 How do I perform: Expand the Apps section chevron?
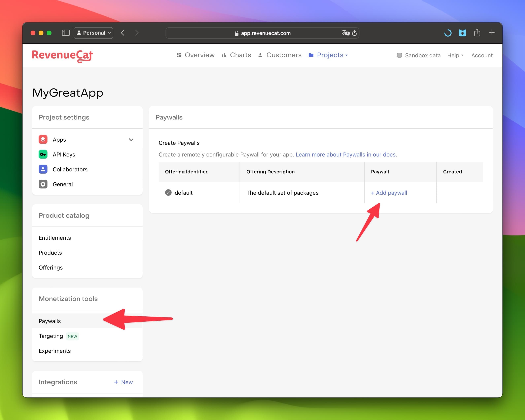pyautogui.click(x=131, y=140)
